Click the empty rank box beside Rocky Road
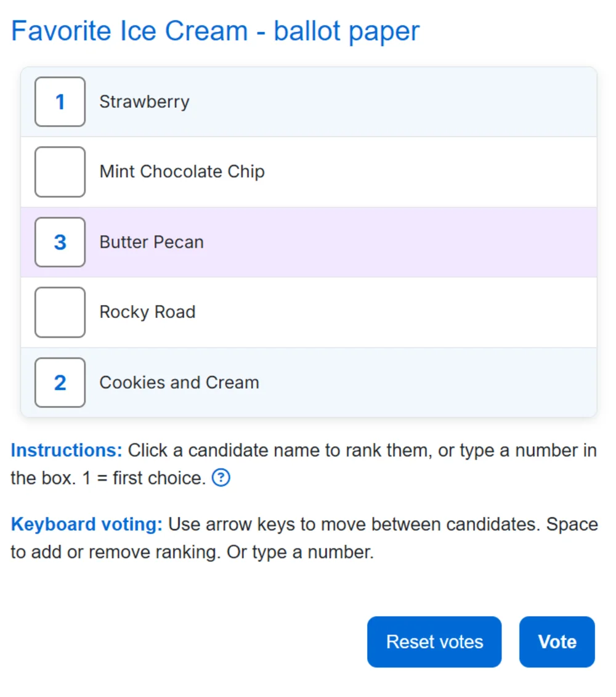The image size is (616, 697). click(60, 312)
